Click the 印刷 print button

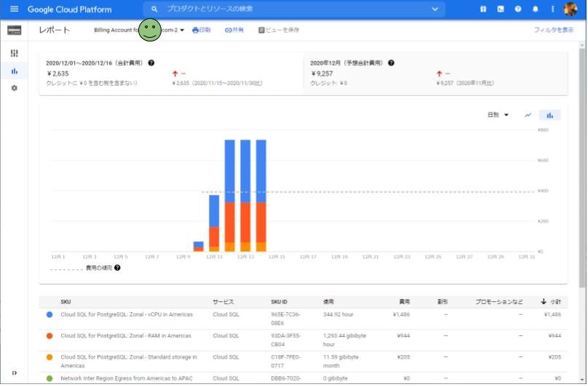coord(202,30)
